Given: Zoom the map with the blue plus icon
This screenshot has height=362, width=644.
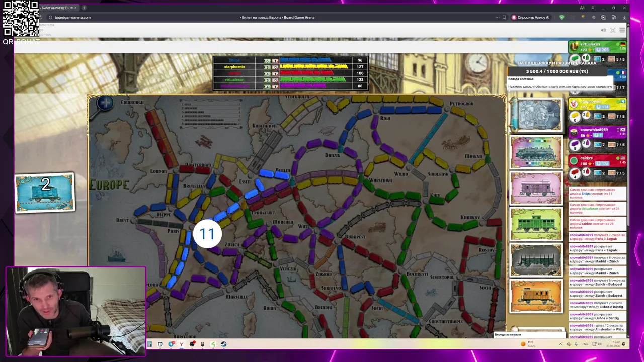Looking at the screenshot, I should click(x=105, y=104).
